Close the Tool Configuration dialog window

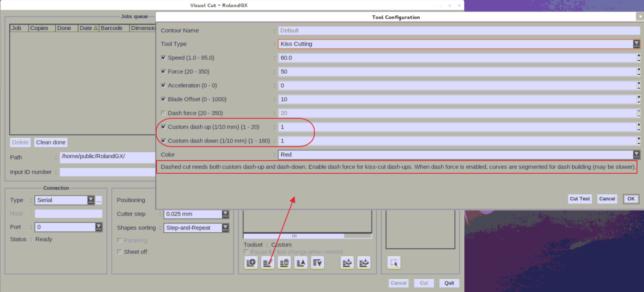pyautogui.click(x=639, y=17)
